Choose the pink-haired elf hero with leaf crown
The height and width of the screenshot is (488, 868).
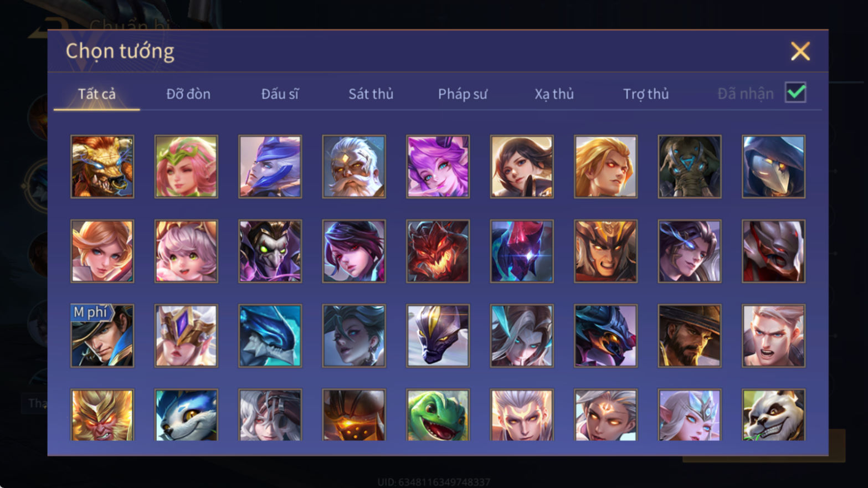pos(186,167)
